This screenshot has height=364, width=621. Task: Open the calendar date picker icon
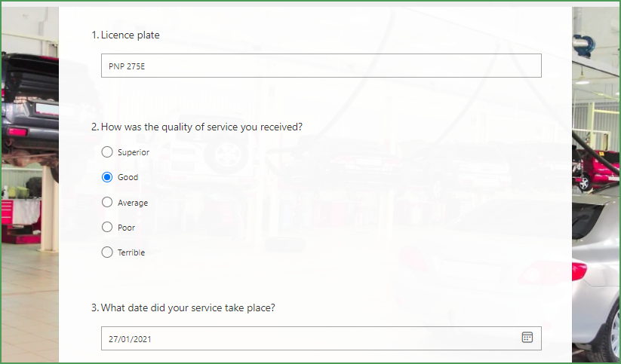[527, 338]
